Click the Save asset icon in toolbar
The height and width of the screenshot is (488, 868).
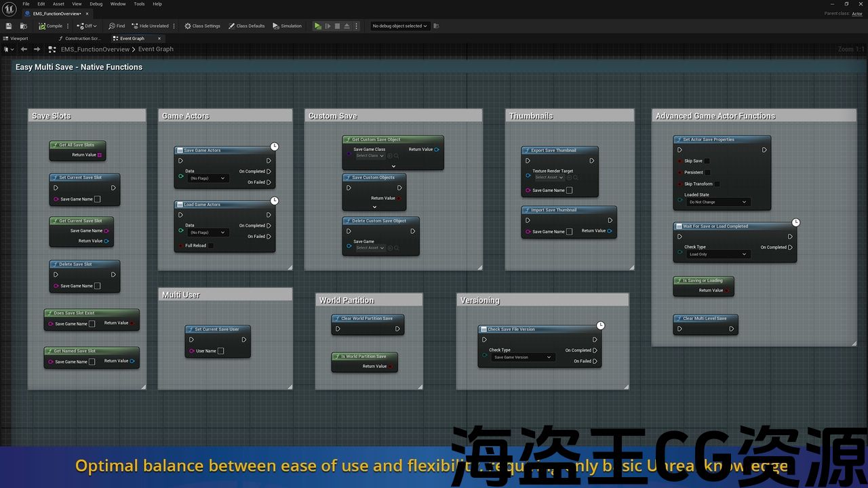tap(9, 26)
